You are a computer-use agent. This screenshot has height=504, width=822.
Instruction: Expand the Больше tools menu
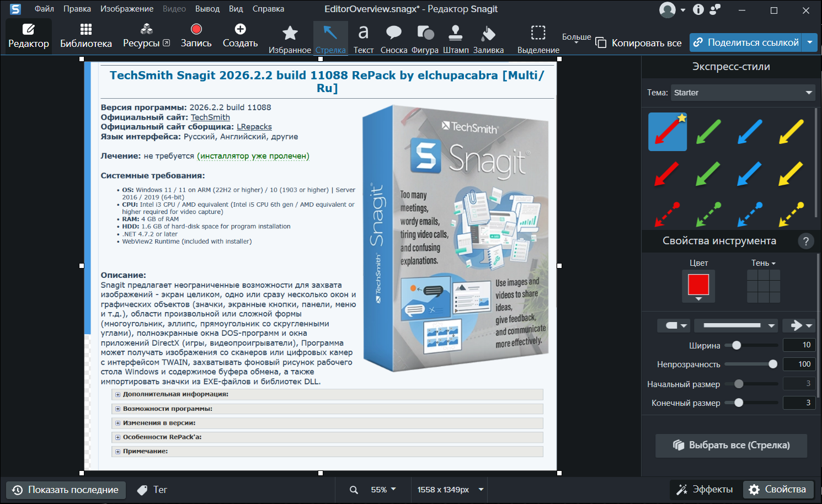click(577, 39)
